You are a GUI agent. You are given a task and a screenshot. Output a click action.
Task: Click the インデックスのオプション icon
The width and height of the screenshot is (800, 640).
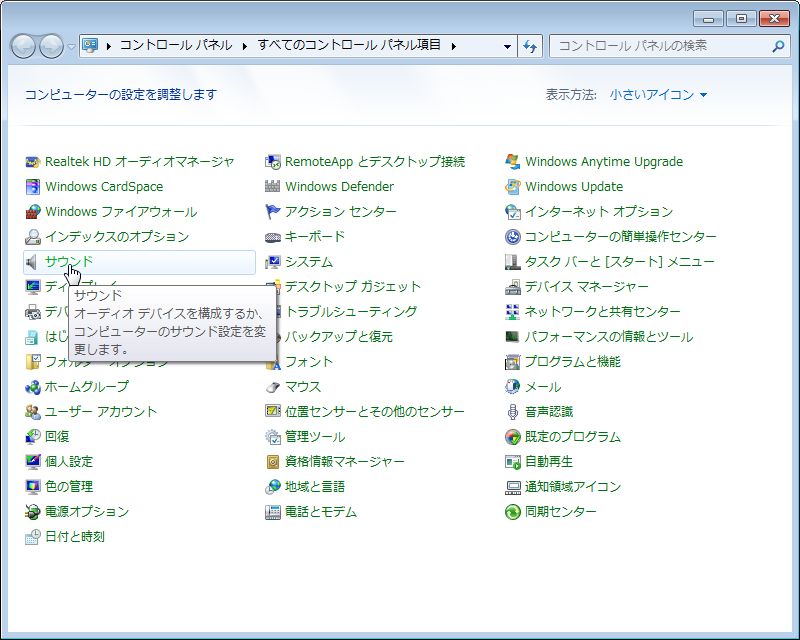click(x=33, y=237)
